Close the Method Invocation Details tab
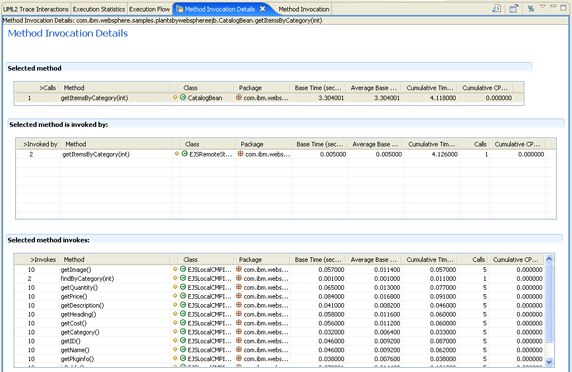572x372 pixels. [x=262, y=9]
